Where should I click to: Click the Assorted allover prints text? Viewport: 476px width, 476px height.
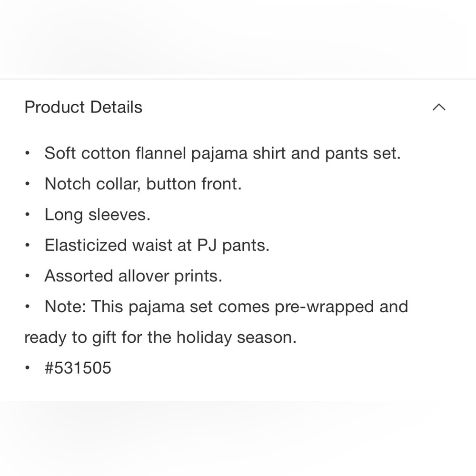tap(133, 276)
